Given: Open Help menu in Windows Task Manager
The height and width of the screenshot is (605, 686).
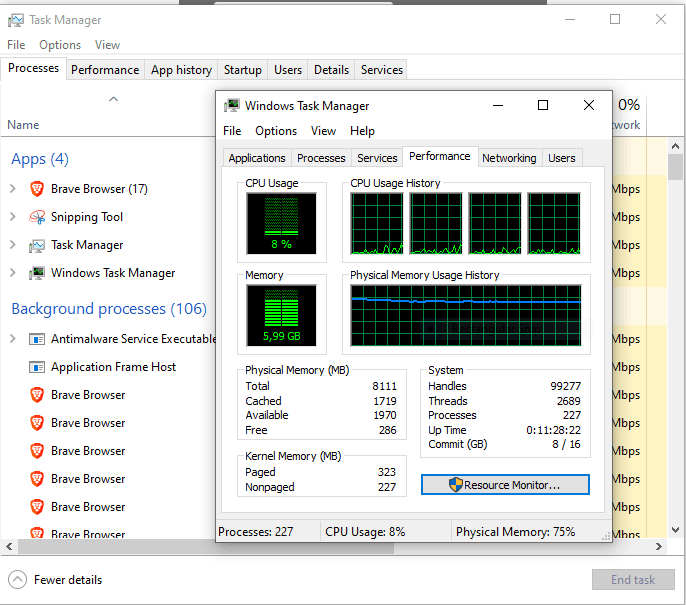Looking at the screenshot, I should [x=362, y=131].
